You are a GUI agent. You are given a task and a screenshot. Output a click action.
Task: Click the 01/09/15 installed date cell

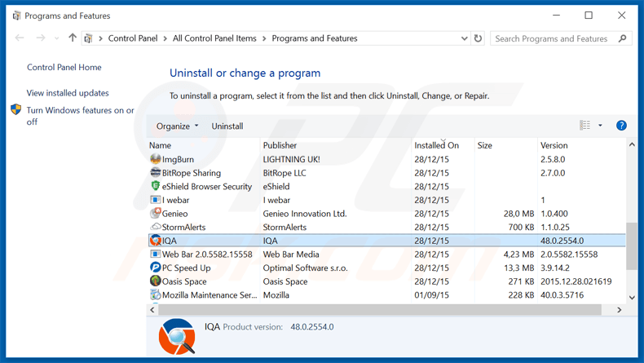tap(431, 294)
